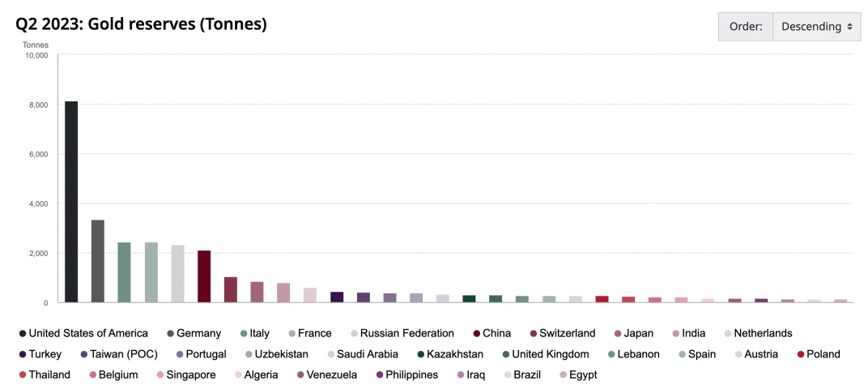
Task: Click the Italy legend color dot
Action: 243,333
